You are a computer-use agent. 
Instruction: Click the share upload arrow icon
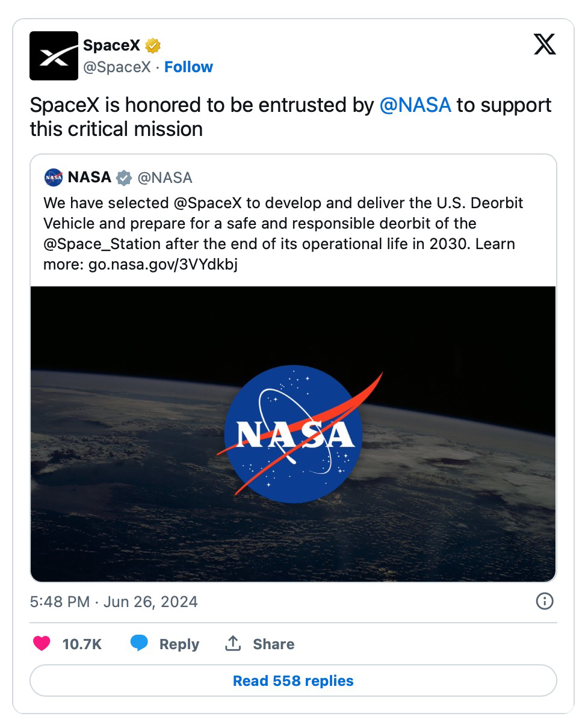[233, 644]
